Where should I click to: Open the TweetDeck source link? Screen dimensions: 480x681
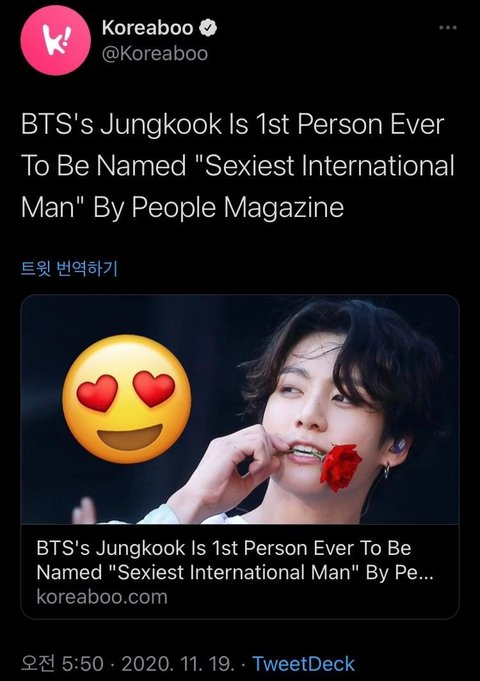pos(304,664)
